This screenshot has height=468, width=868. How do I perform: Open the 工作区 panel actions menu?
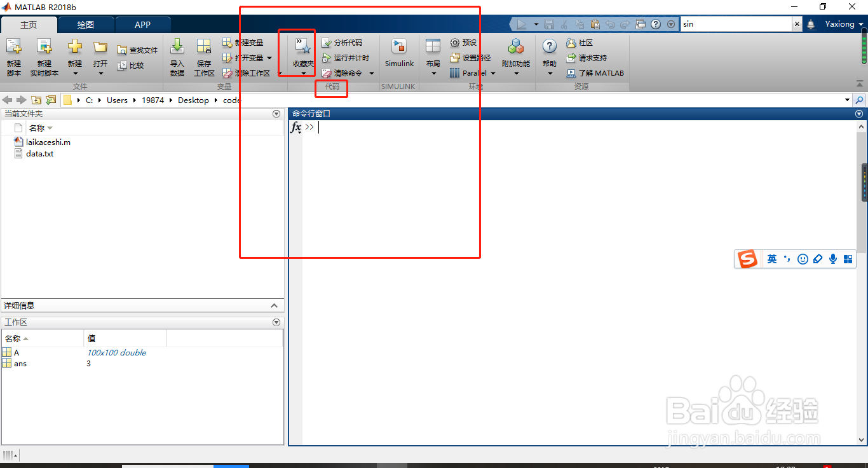[x=276, y=322]
